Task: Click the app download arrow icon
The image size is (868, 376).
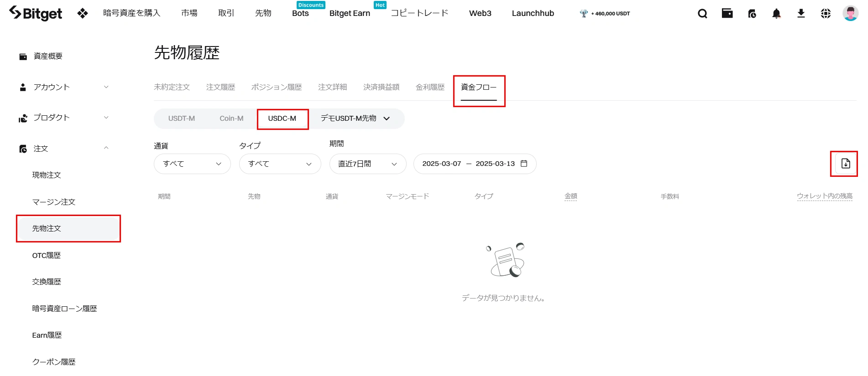Action: point(801,14)
